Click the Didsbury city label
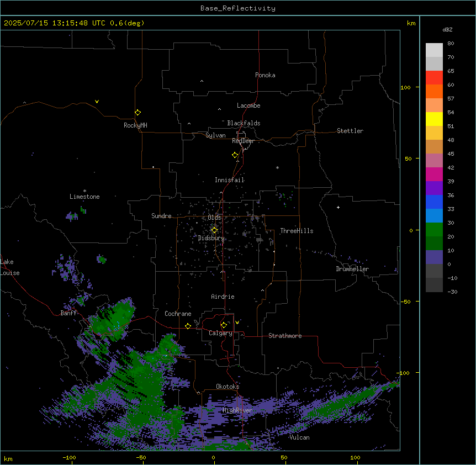The height and width of the screenshot is (465, 476). (x=211, y=238)
